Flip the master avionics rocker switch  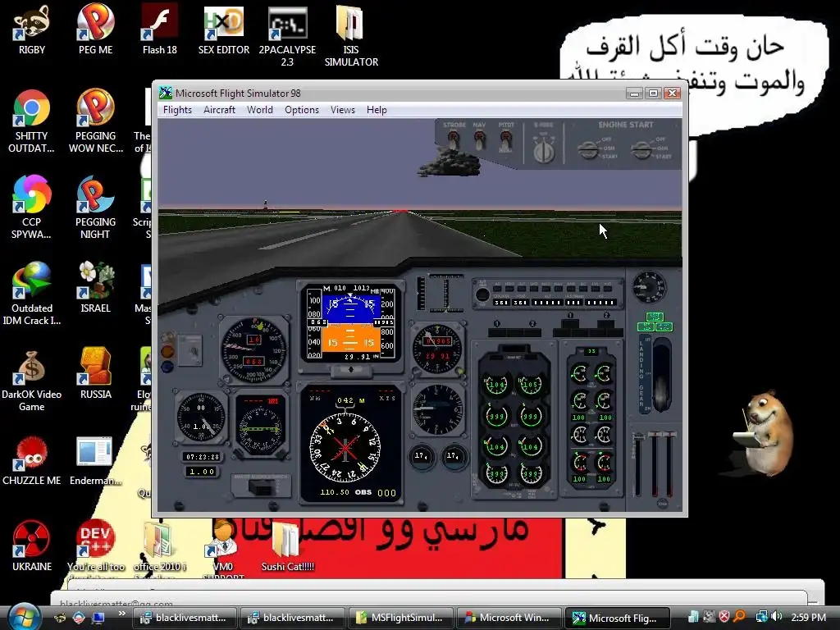pos(262,487)
